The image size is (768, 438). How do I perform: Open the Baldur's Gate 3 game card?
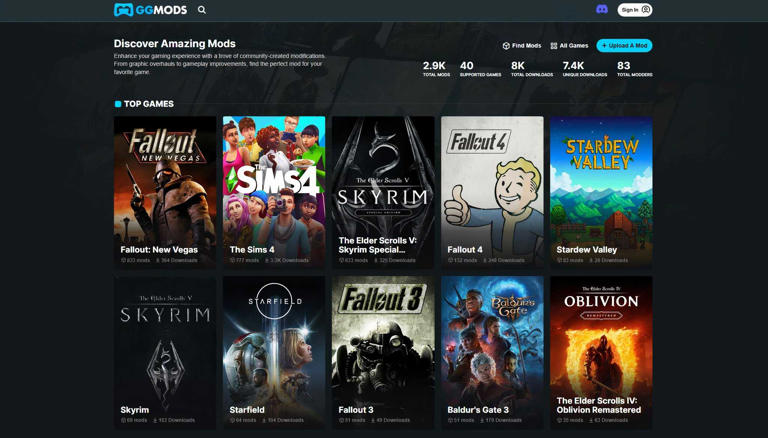(492, 352)
